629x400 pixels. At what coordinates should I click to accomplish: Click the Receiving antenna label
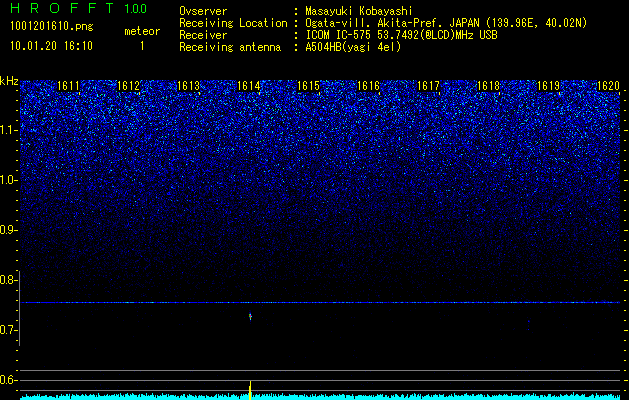[x=230, y=47]
